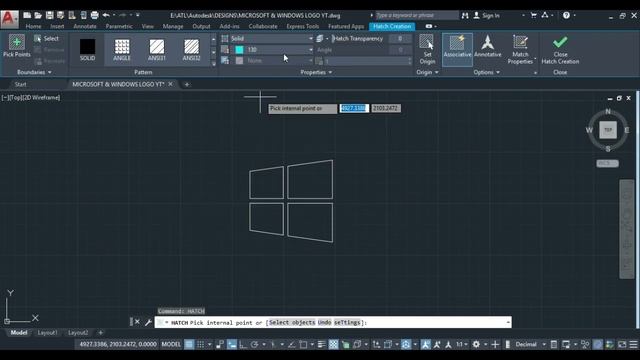
Task: Click Close Hatch Creation checkmark
Action: point(560,49)
